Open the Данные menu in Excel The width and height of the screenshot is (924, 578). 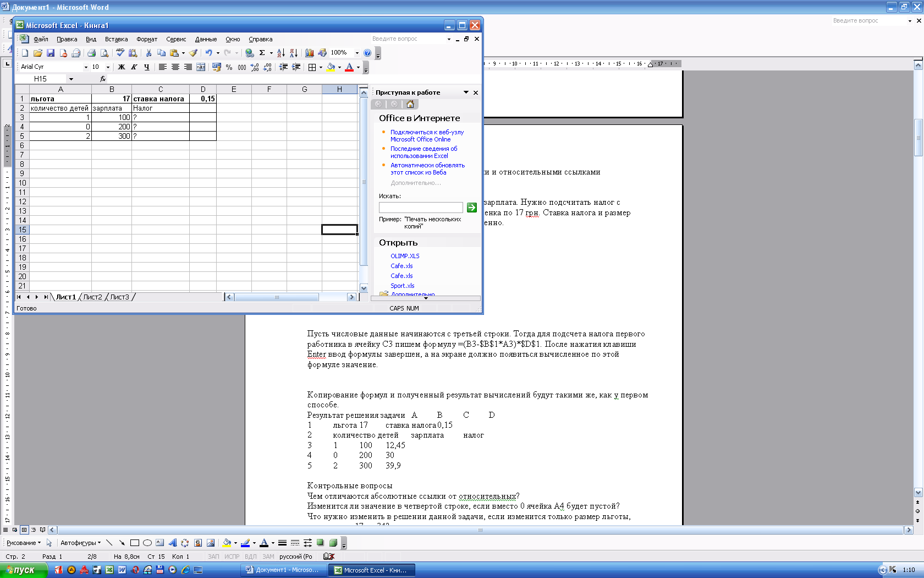coord(206,39)
